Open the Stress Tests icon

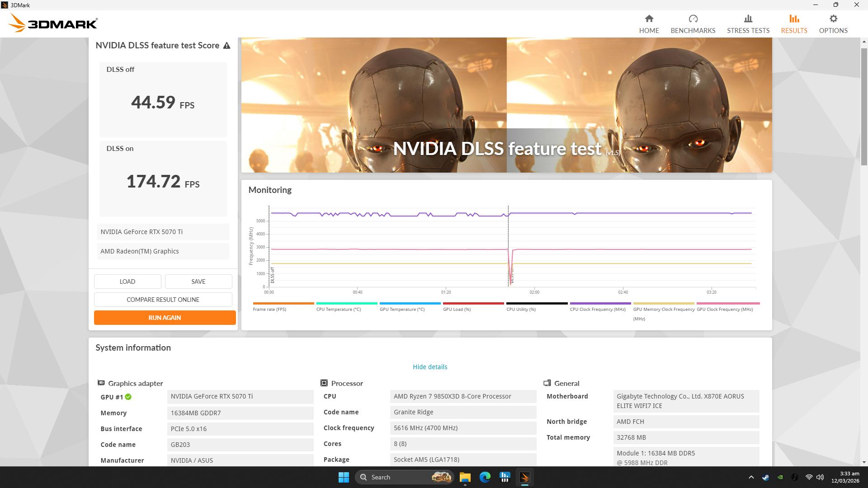748,19
